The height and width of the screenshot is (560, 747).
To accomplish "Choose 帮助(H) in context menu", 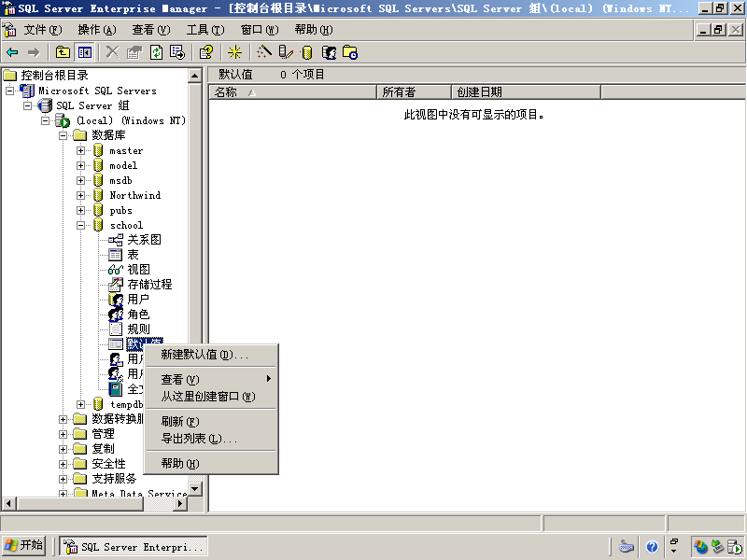I will pos(211,463).
